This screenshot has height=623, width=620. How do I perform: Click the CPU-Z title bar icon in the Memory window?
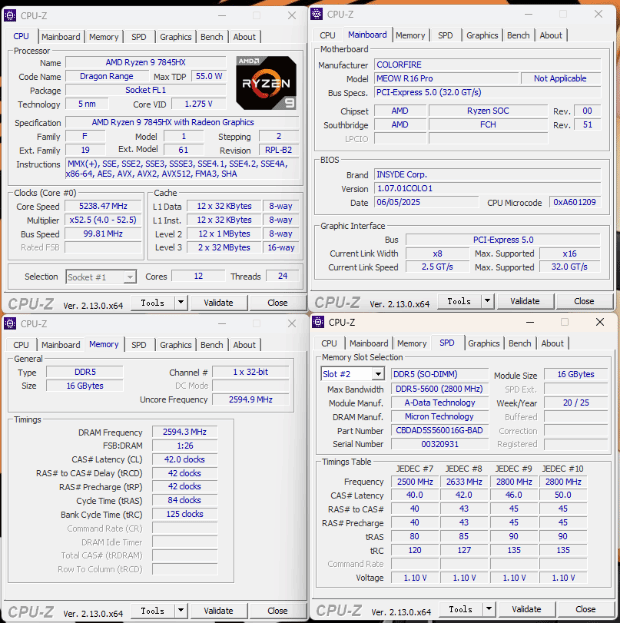click(11, 324)
